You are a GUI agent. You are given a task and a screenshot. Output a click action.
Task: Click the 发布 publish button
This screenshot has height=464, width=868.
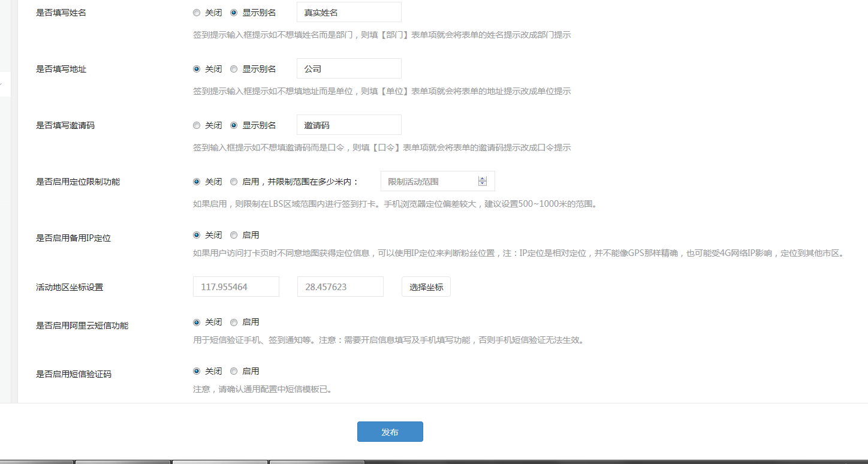point(390,432)
